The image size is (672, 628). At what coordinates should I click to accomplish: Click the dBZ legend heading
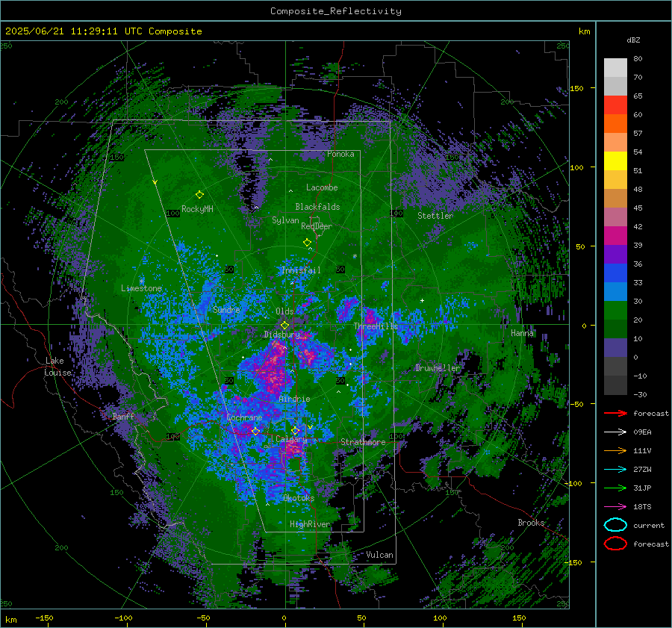[633, 40]
